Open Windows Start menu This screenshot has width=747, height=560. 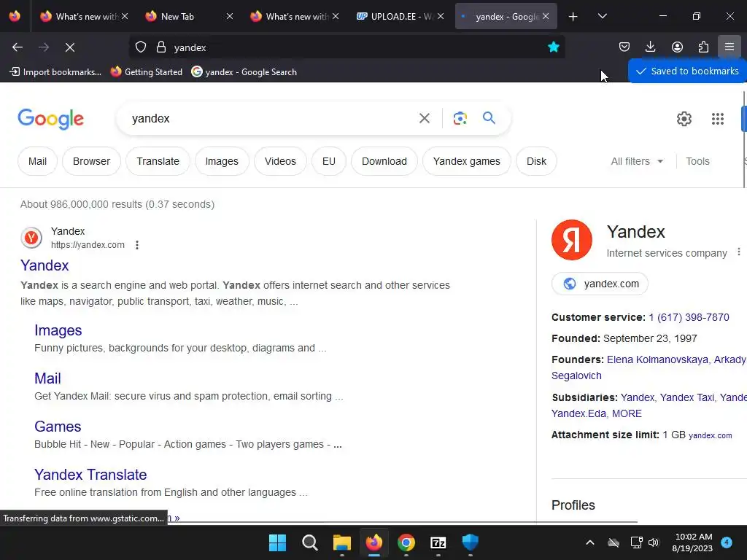pyautogui.click(x=277, y=542)
